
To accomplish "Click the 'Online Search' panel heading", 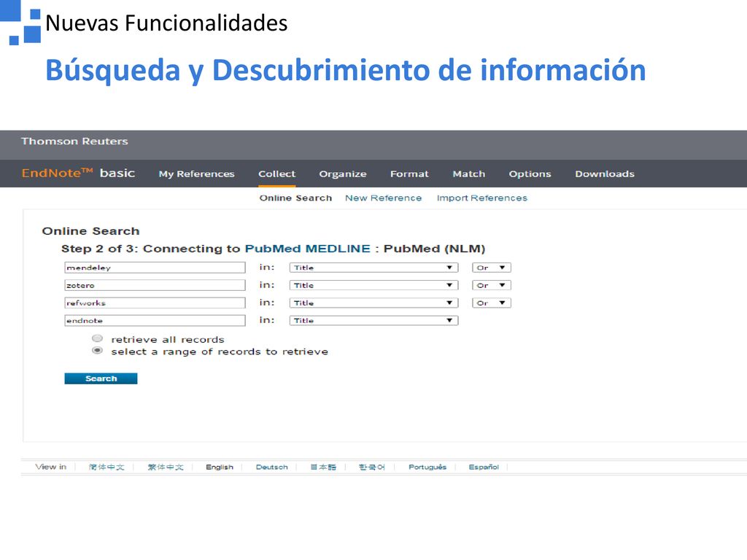I will point(90,231).
